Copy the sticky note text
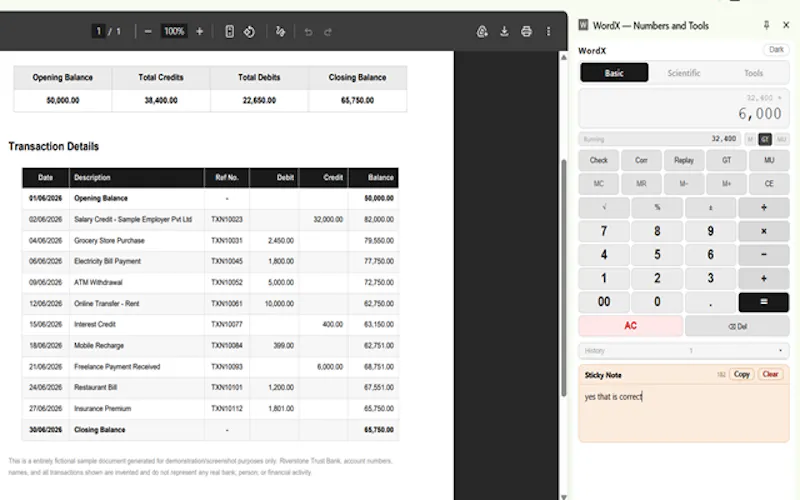The width and height of the screenshot is (800, 500). tap(741, 374)
